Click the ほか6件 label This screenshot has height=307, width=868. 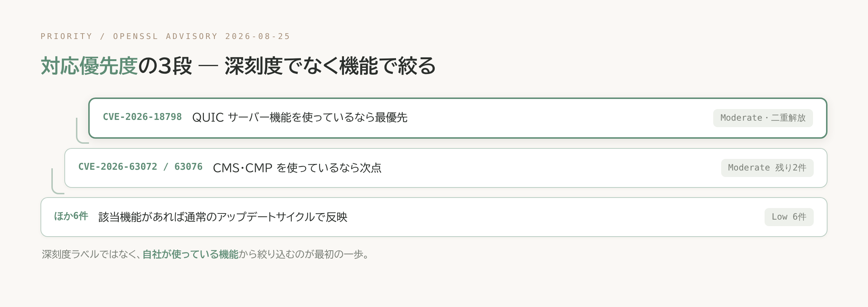[71, 216]
